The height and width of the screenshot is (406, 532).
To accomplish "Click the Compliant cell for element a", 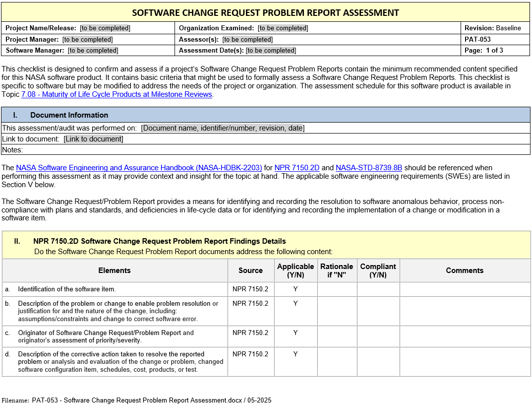I will tap(378, 289).
